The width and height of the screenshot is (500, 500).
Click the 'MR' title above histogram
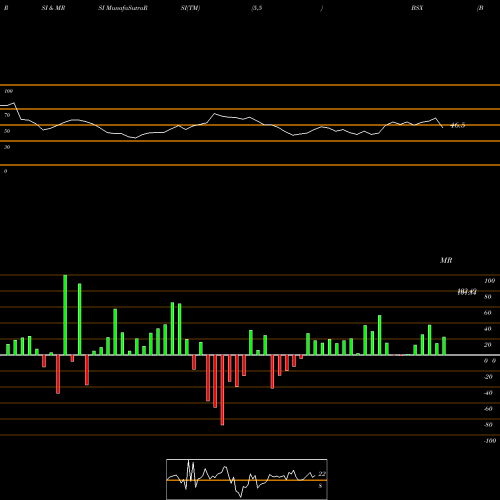(446, 260)
